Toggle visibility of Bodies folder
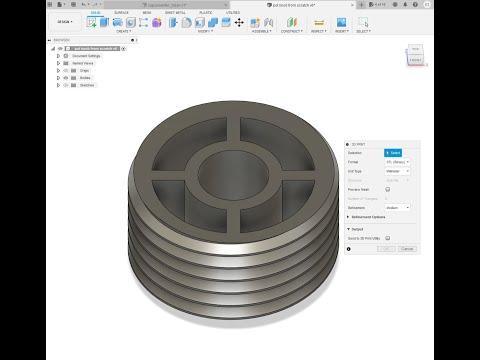Screen dimensions: 480x360 pyautogui.click(x=66, y=78)
